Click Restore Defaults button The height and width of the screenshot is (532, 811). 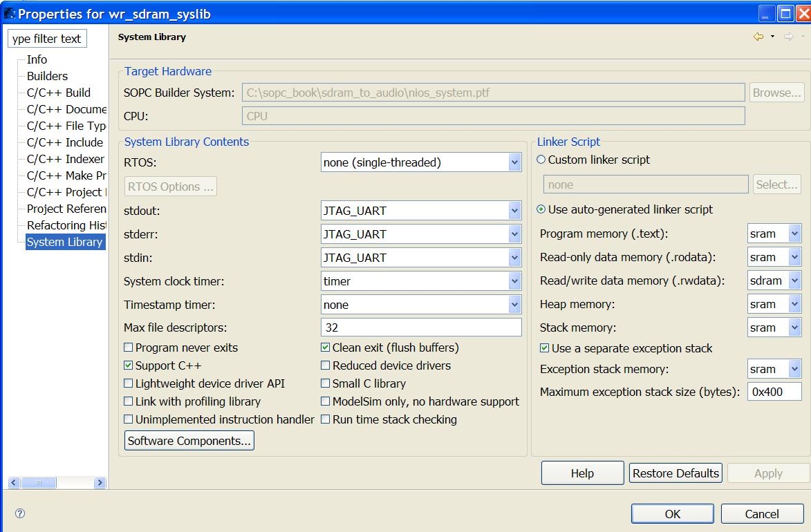[675, 473]
